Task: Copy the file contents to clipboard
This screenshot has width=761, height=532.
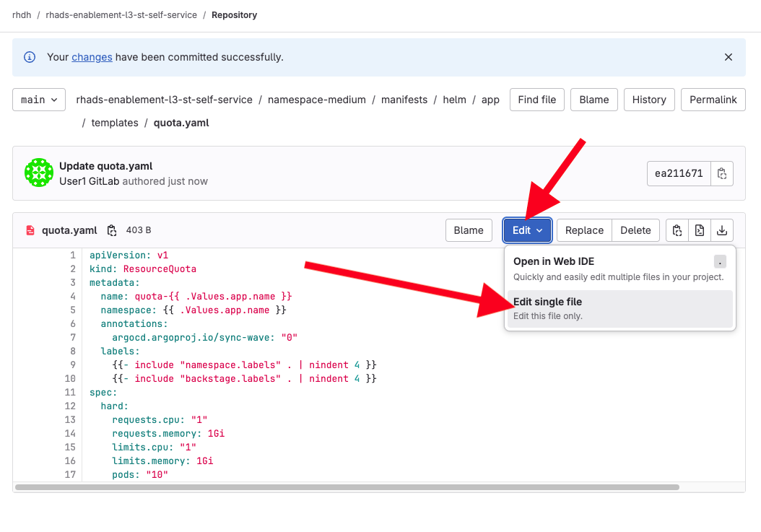Action: pos(677,230)
